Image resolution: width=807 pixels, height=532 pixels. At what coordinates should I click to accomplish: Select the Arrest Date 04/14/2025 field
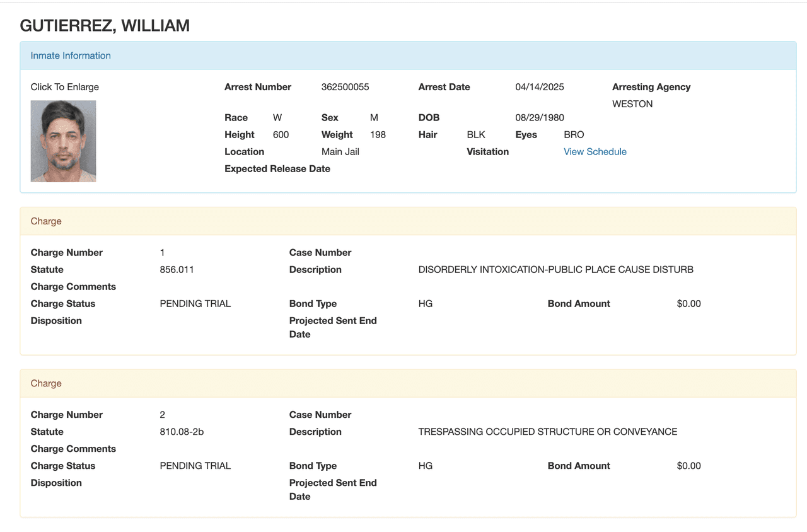(x=539, y=86)
